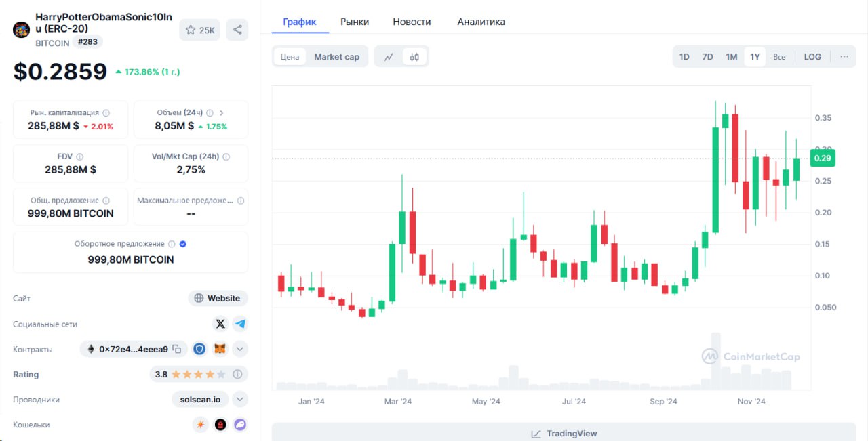Open the info icon beside Vol/Mkt Cap (24h)
Viewport: 868px width, 441px height.
pos(226,156)
